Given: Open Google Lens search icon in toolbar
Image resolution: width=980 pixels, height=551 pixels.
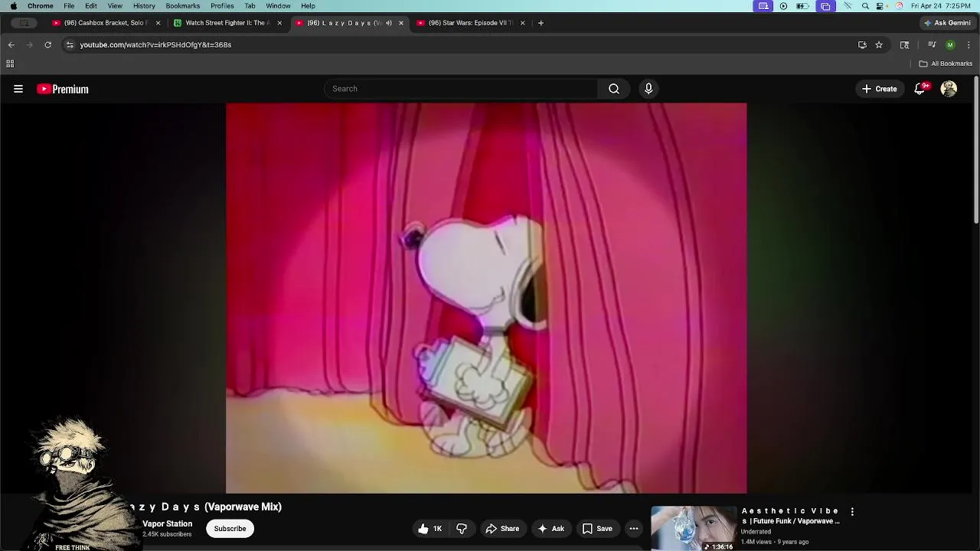Looking at the screenshot, I should point(904,44).
